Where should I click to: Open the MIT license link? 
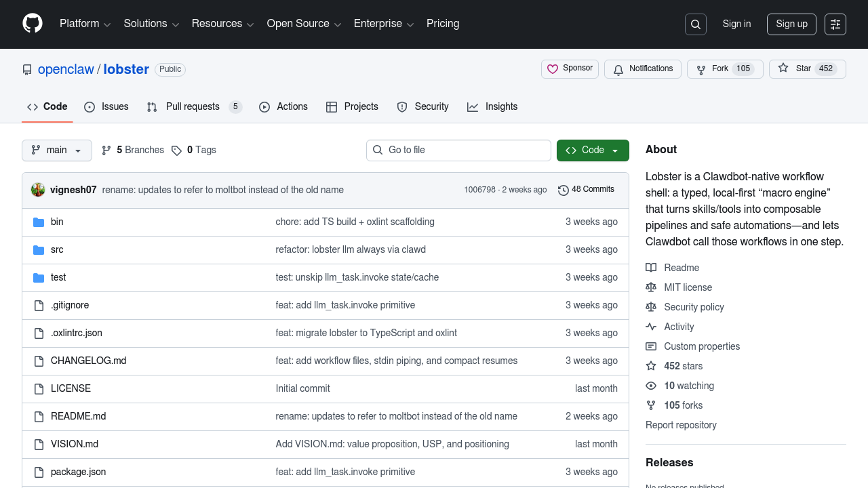coord(688,287)
